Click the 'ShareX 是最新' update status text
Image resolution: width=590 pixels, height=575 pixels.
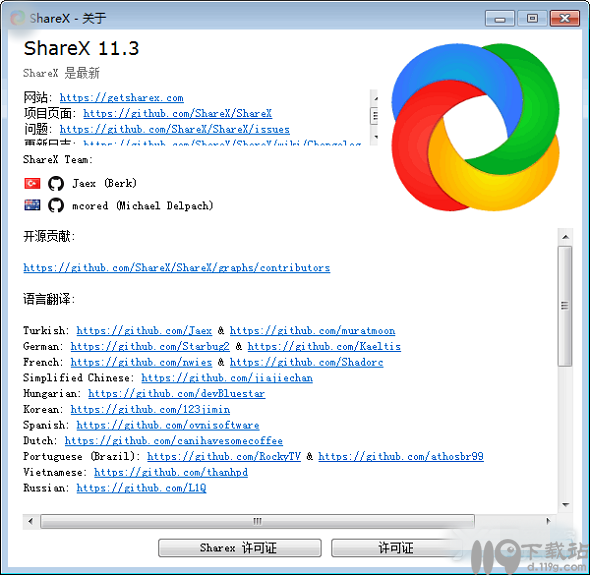pos(61,73)
